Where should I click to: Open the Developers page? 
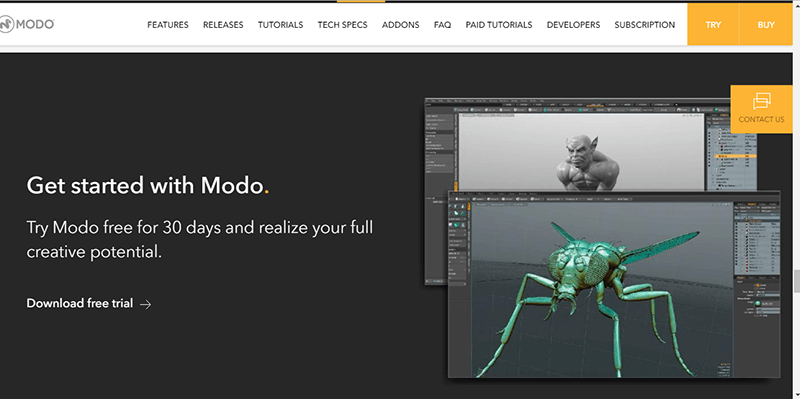573,24
